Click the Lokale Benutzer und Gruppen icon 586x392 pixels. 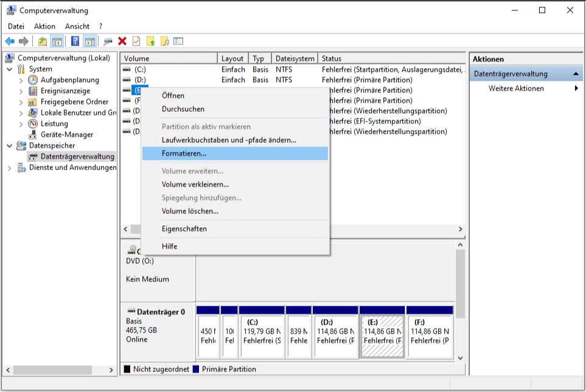33,113
